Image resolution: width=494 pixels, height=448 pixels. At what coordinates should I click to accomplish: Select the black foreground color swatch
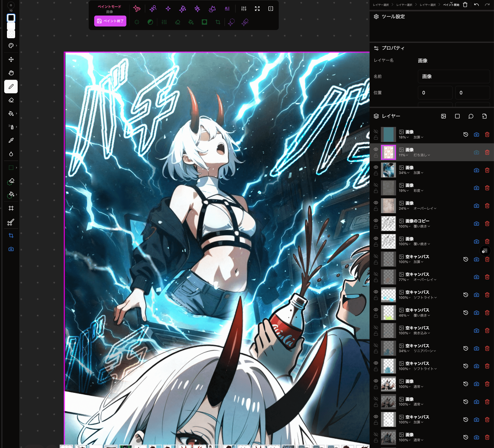11,18
